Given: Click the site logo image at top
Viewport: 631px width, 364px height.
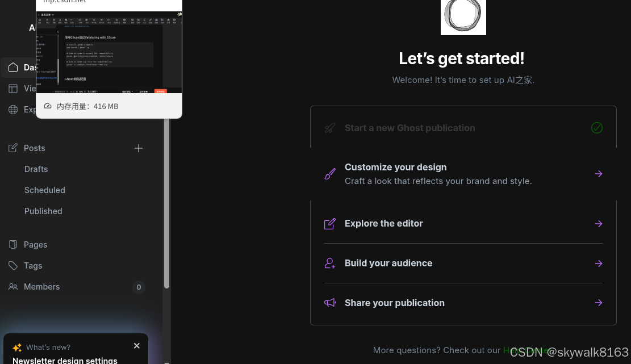Looking at the screenshot, I should [463, 17].
